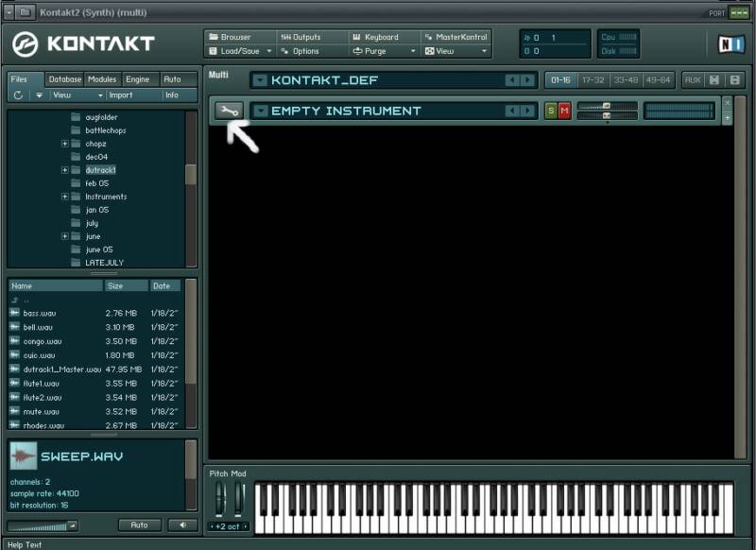Viewport: 756px width, 550px height.
Task: Toggle the AUX sends view
Action: click(x=693, y=80)
